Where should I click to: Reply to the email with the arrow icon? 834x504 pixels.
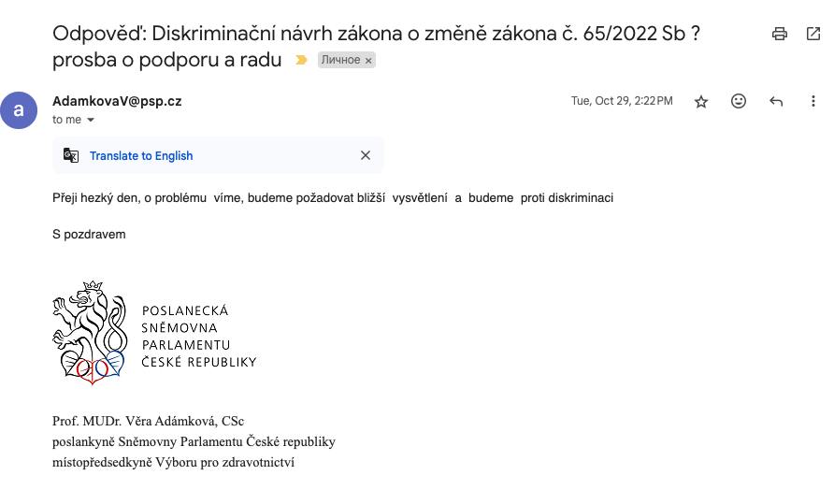click(776, 101)
